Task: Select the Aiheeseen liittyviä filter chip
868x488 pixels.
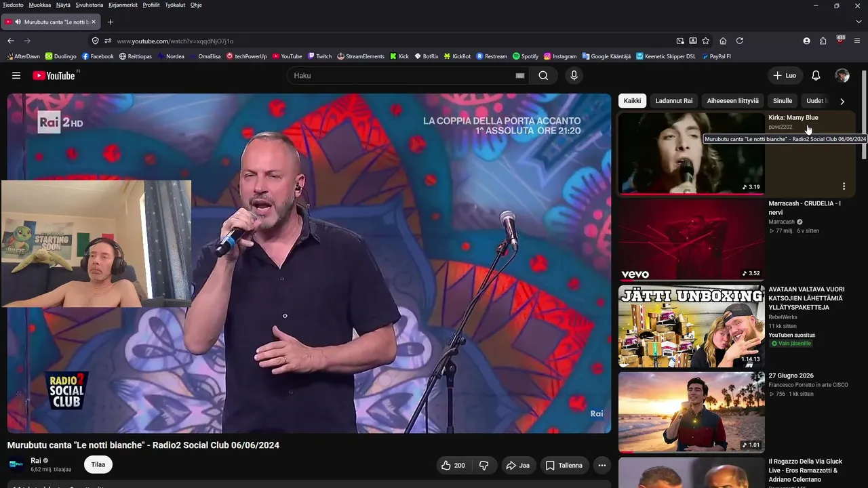Action: (733, 101)
